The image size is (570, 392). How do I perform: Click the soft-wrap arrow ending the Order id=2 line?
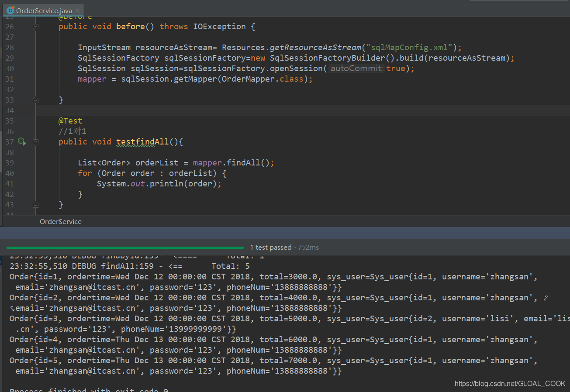click(x=545, y=298)
